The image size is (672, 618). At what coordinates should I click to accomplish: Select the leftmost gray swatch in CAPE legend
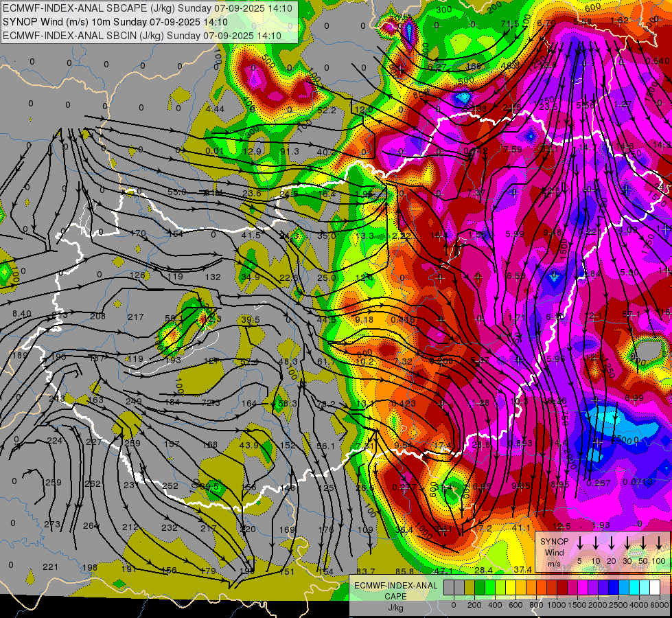[x=449, y=588]
